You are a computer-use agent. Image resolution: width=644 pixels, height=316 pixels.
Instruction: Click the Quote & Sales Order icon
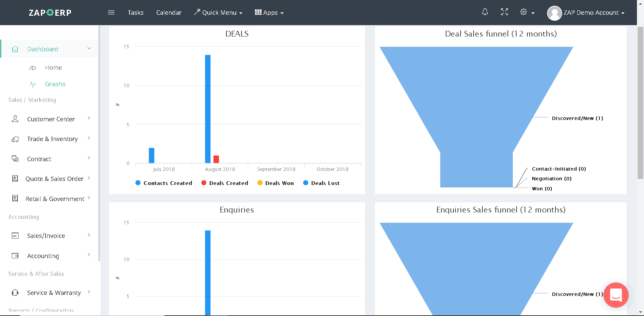(15, 179)
